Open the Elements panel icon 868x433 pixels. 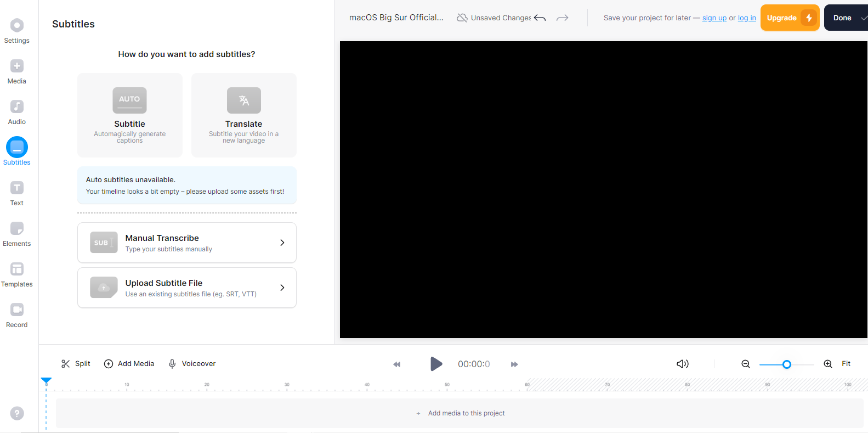(17, 228)
